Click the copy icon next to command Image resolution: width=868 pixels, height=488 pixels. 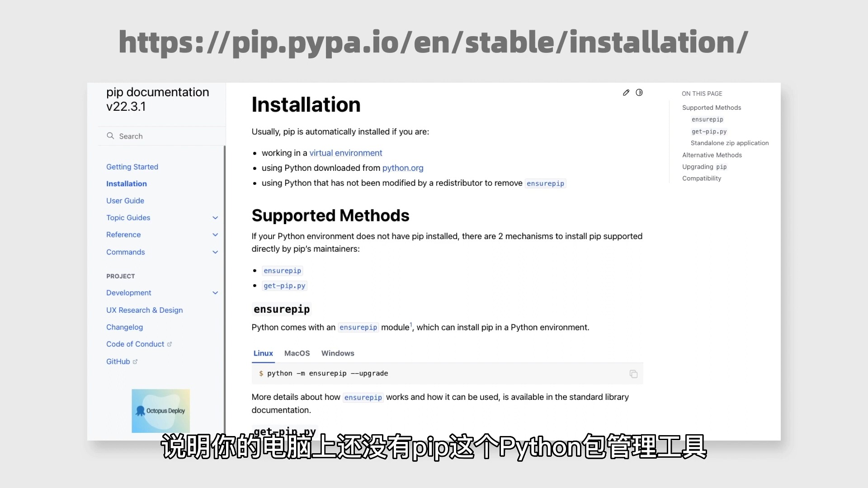click(x=633, y=374)
